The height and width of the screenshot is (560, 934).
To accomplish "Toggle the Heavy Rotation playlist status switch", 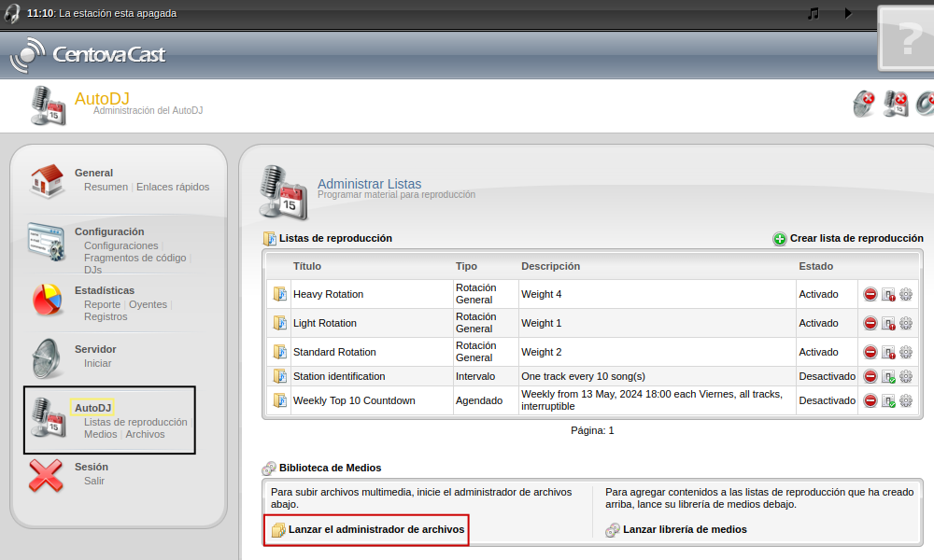I will click(x=888, y=295).
